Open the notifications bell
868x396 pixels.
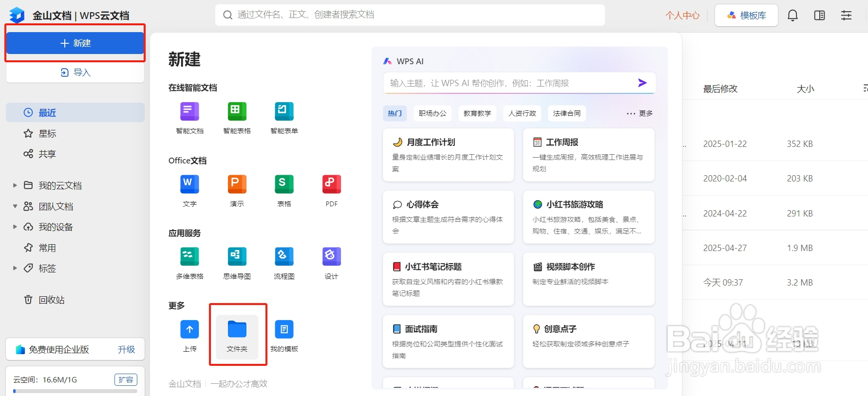point(793,16)
